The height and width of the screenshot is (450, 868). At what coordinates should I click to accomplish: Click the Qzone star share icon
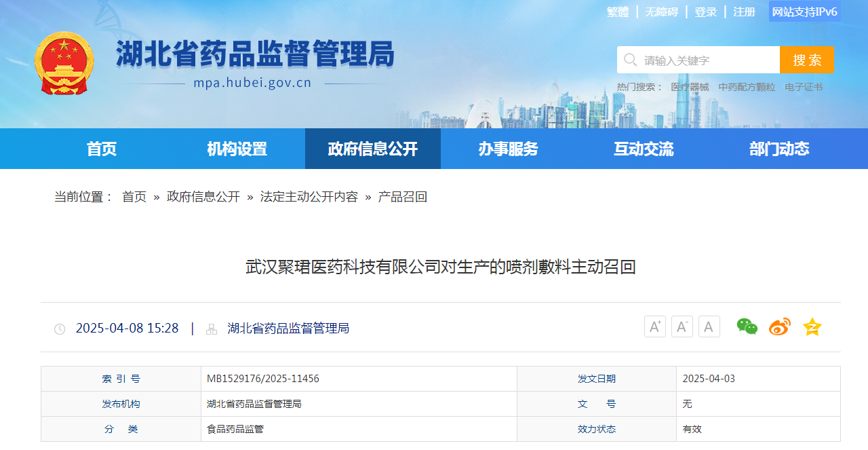tap(812, 327)
